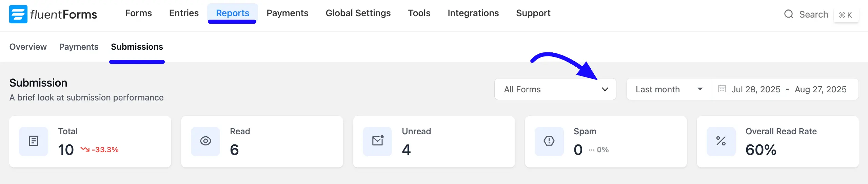The width and height of the screenshot is (868, 184).
Task: Select the Jul 28, 2025 start date
Action: (x=756, y=89)
